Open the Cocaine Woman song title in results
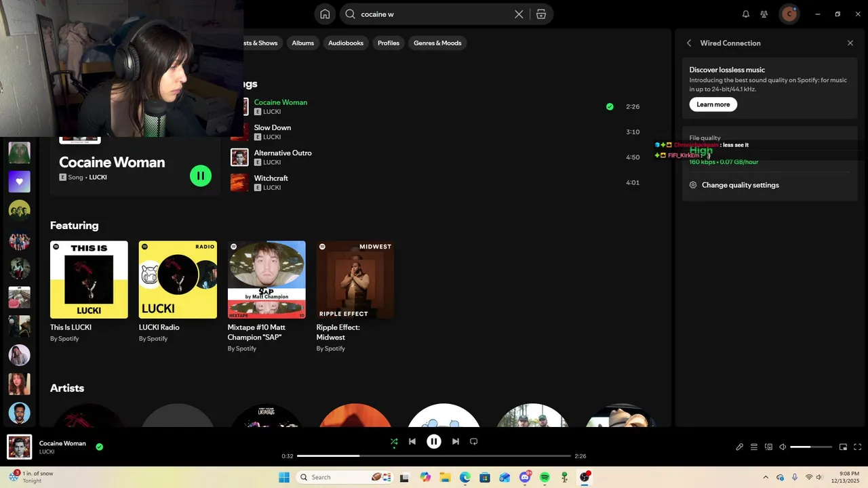This screenshot has height=488, width=868. pyautogui.click(x=281, y=102)
